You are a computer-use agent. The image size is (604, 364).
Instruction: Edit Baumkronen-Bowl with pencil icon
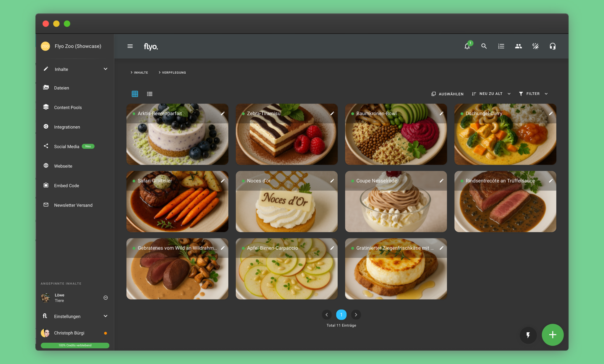[x=441, y=114]
